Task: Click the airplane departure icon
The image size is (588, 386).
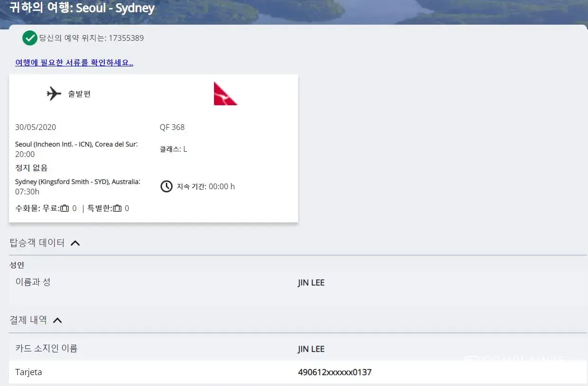Action: [54, 93]
